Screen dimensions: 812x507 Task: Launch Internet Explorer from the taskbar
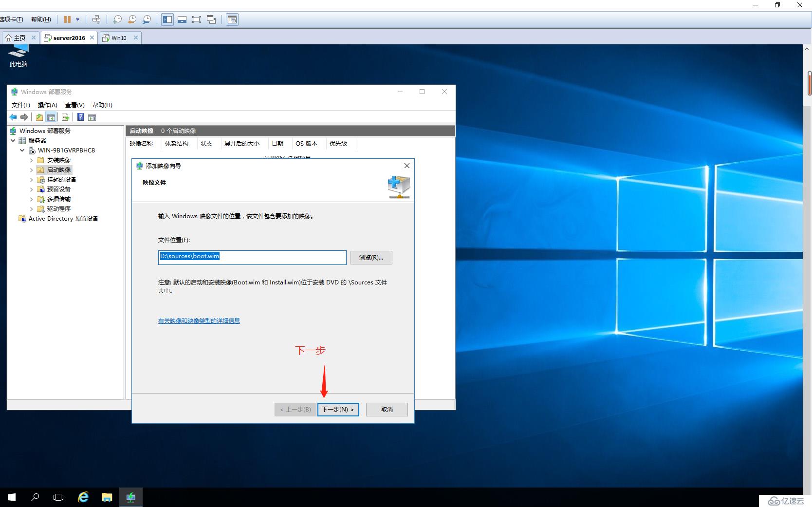click(x=83, y=497)
